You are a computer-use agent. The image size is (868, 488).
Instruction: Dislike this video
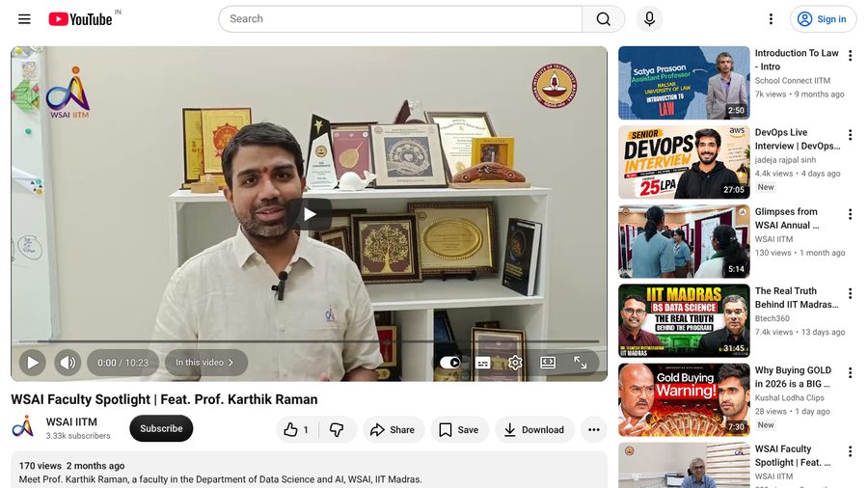click(x=338, y=429)
